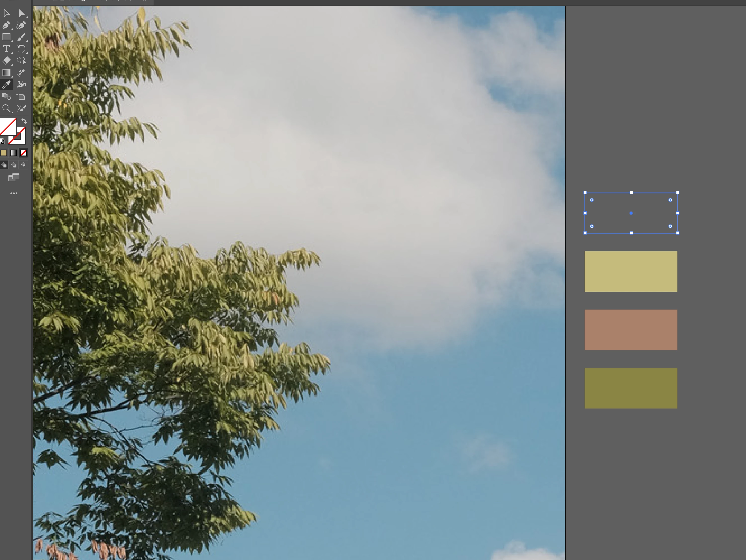Image resolution: width=746 pixels, height=560 pixels.
Task: Set paint mode to None
Action: (x=24, y=153)
